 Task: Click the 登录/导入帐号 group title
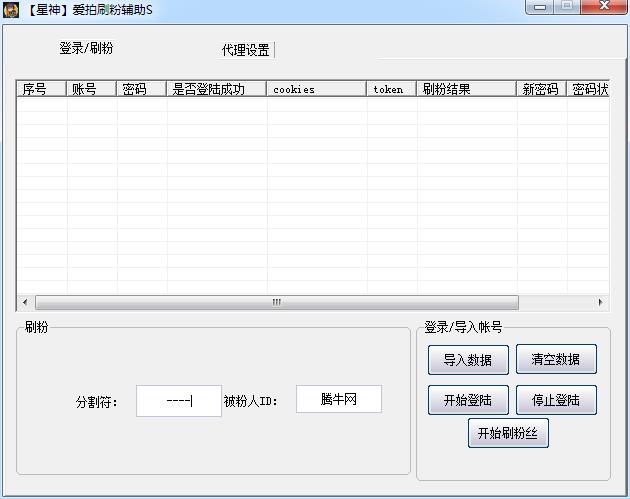(x=463, y=327)
